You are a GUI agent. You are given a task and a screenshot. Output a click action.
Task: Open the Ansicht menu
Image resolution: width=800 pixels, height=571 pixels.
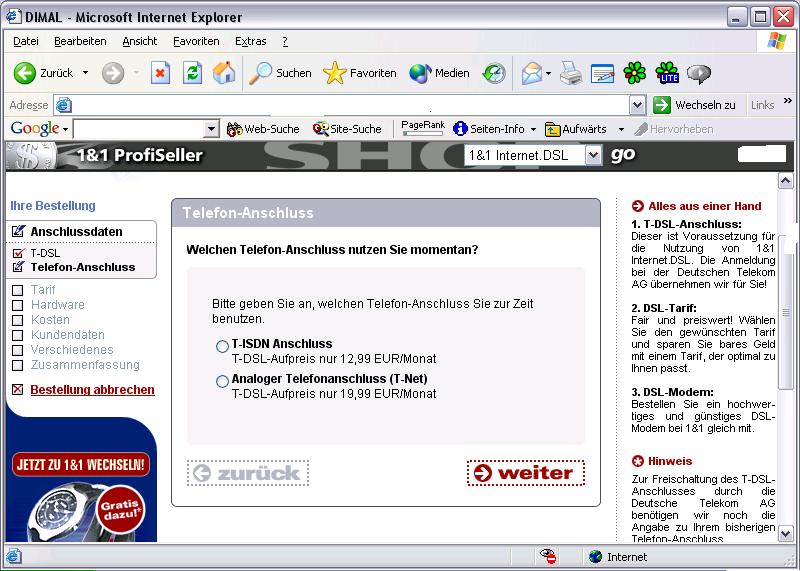140,41
